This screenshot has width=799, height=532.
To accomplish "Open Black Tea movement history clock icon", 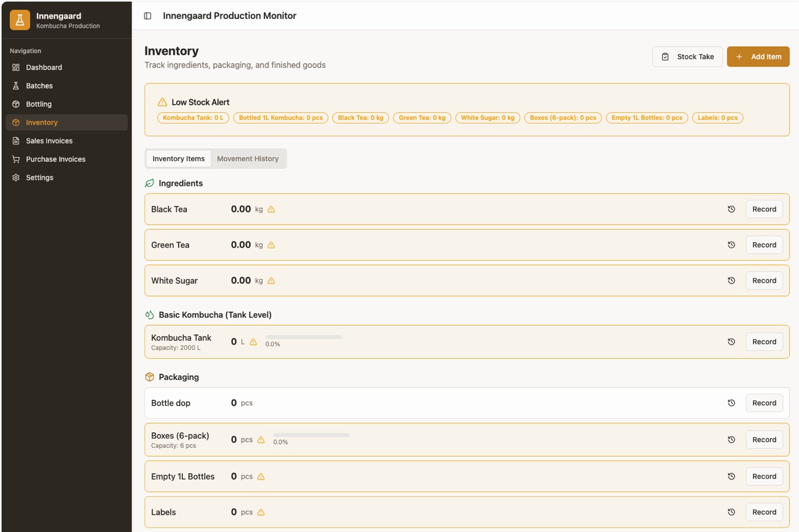I will tap(731, 209).
